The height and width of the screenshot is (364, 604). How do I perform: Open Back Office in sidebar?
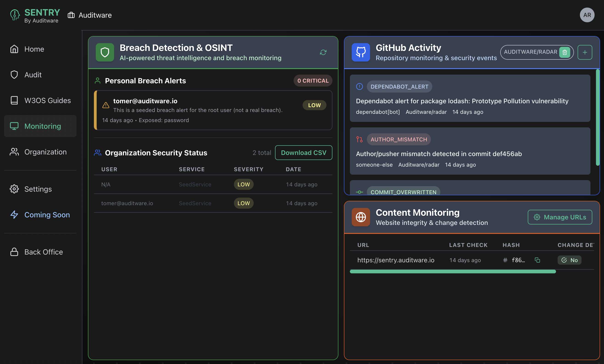(x=40, y=252)
